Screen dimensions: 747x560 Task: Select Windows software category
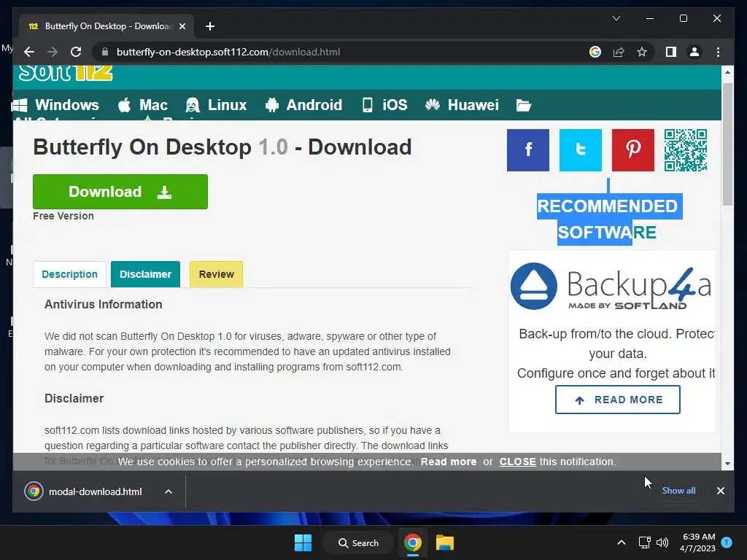55,105
